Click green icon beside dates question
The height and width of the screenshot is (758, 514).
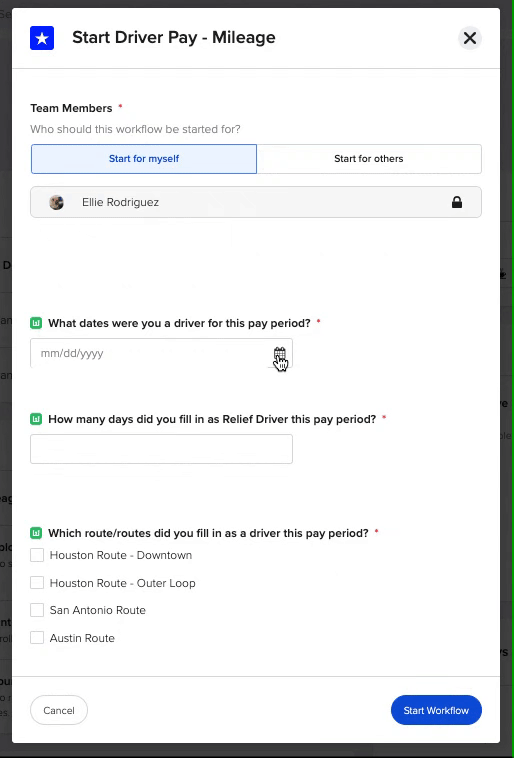point(36,323)
